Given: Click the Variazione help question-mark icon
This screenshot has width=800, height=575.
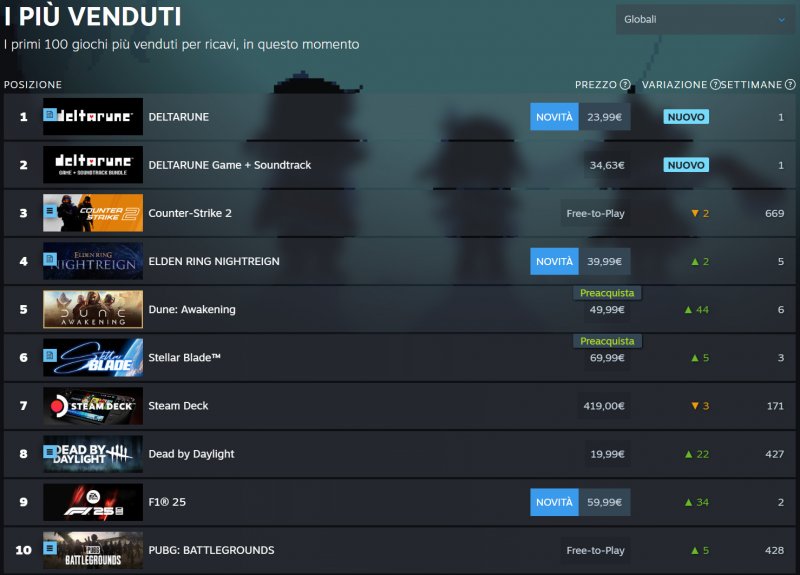Looking at the screenshot, I should pos(715,85).
